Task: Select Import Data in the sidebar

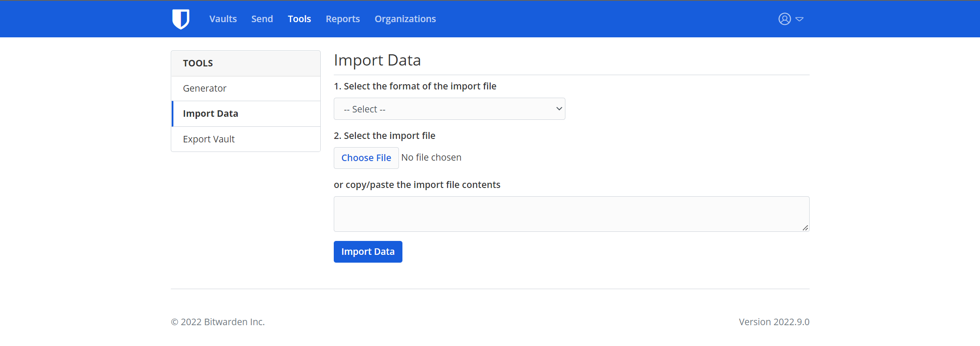Action: pos(246,114)
